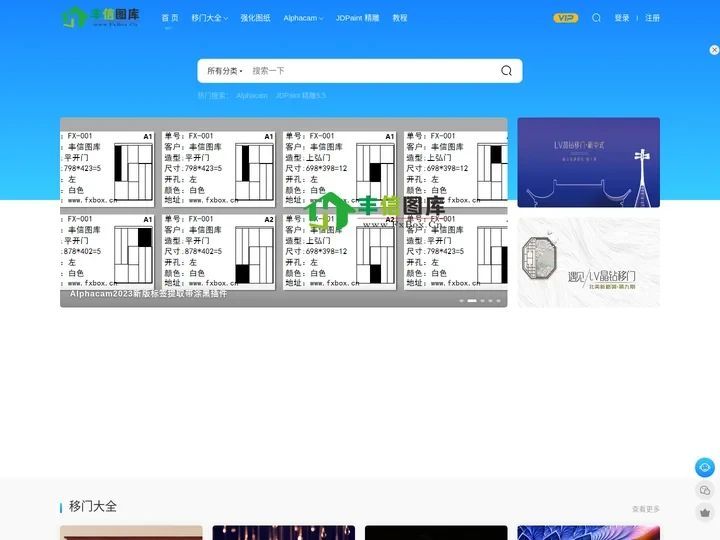Select first carousel pagination dot
Image resolution: width=720 pixels, height=540 pixels.
click(x=461, y=301)
